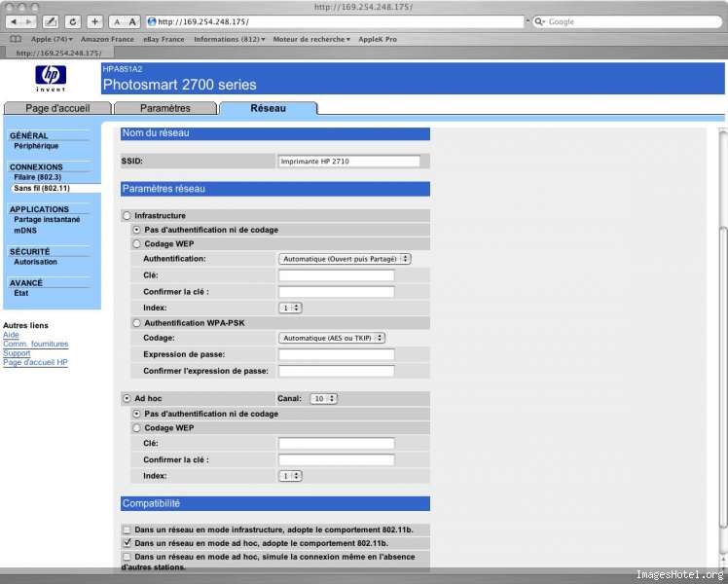Screen dimensions: 728x584
Task: Click the Safari back arrow button
Action: 15,21
